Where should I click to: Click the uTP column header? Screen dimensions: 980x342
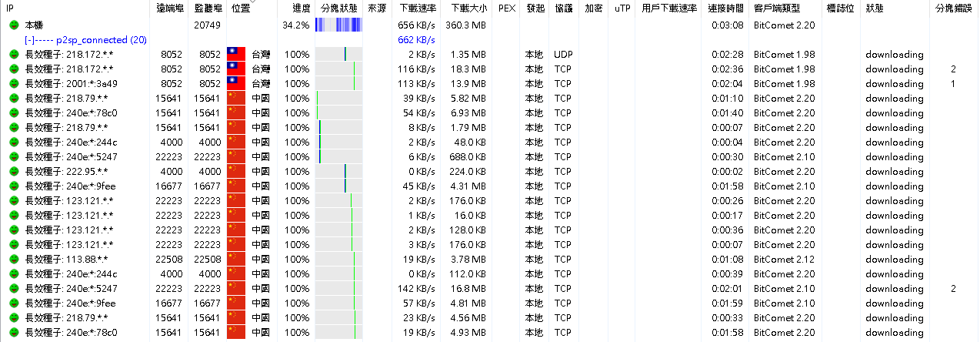(622, 8)
